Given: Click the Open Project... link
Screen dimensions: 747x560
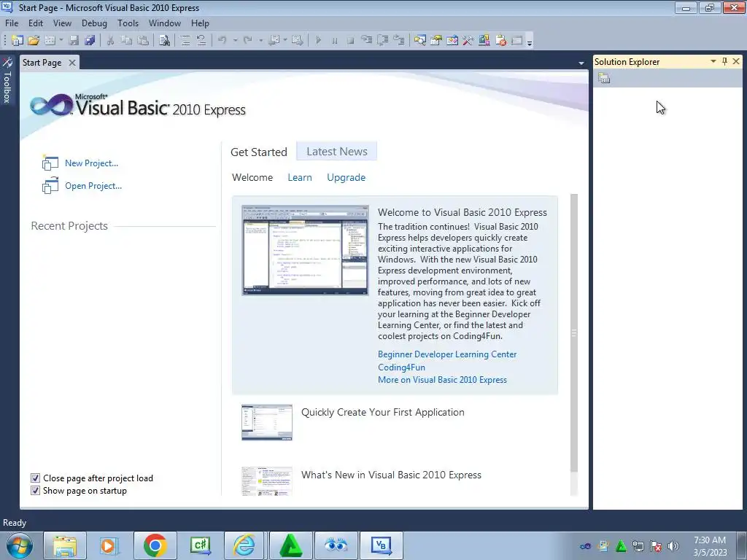Looking at the screenshot, I should click(93, 186).
